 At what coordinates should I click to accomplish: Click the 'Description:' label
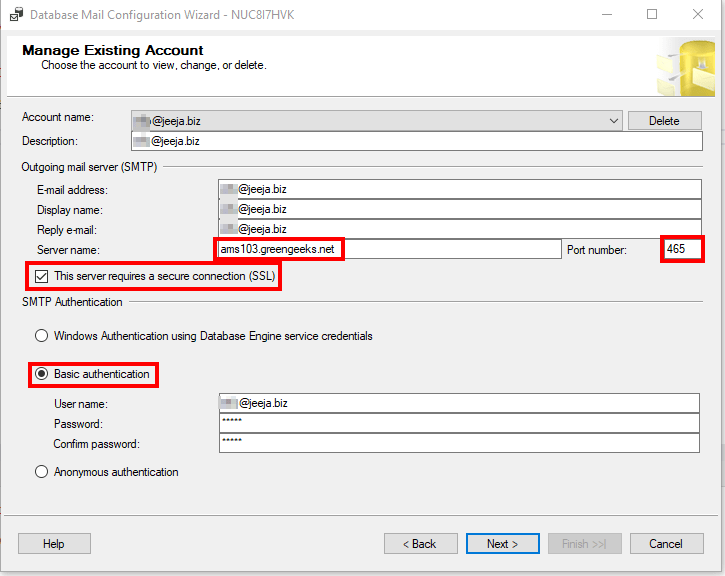(50, 141)
